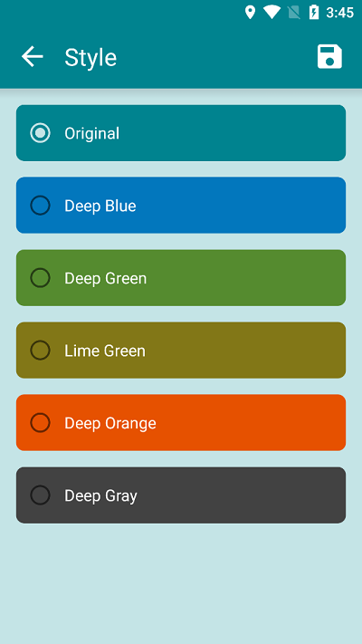Viewport: 362px width, 644px height.
Task: Tap the 3:45 clock in status bar
Action: point(340,13)
